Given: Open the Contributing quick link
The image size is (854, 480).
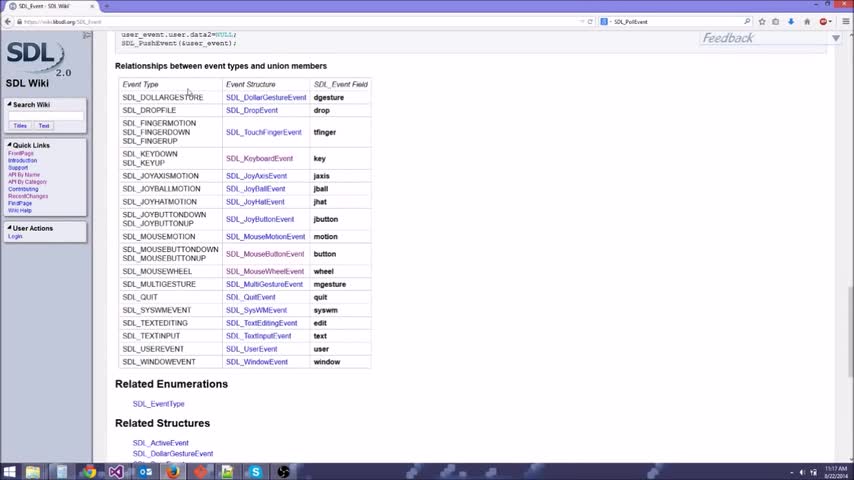Looking at the screenshot, I should coord(23,189).
